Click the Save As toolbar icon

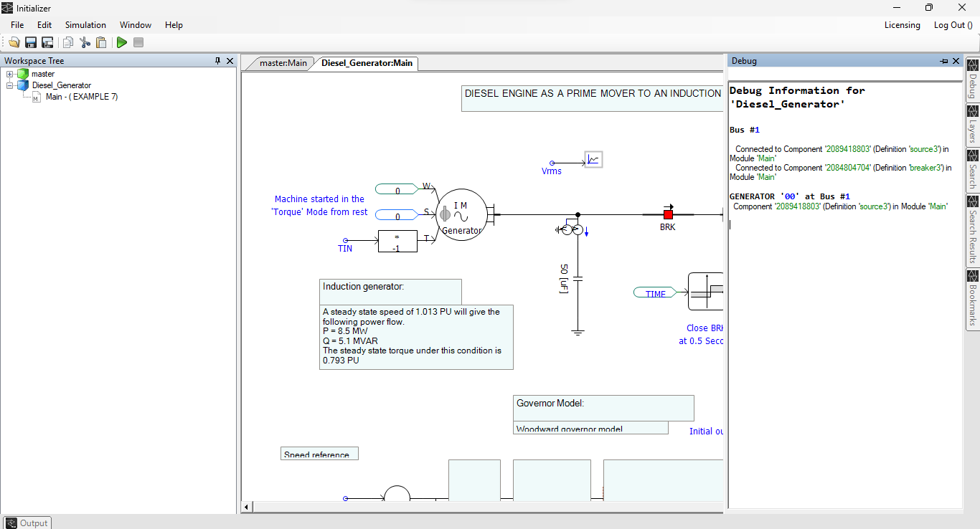47,42
